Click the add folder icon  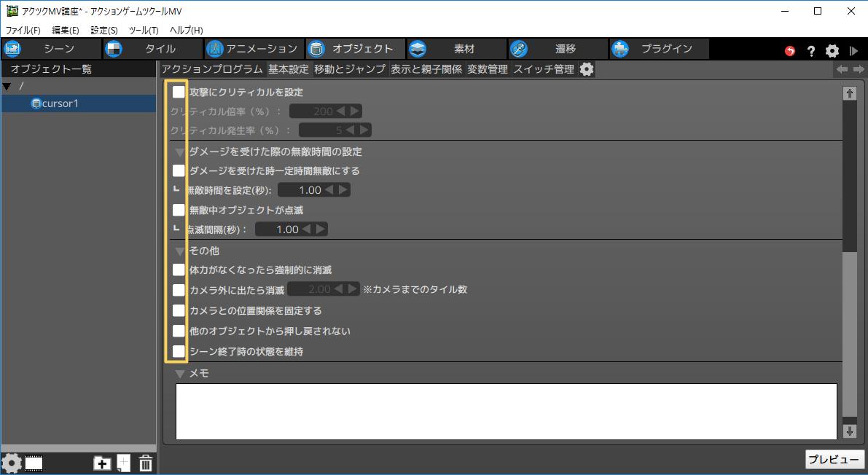coord(102,463)
